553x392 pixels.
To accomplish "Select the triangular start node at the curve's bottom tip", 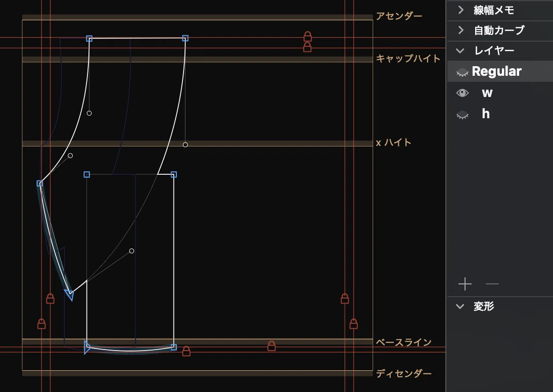I will (x=69, y=295).
